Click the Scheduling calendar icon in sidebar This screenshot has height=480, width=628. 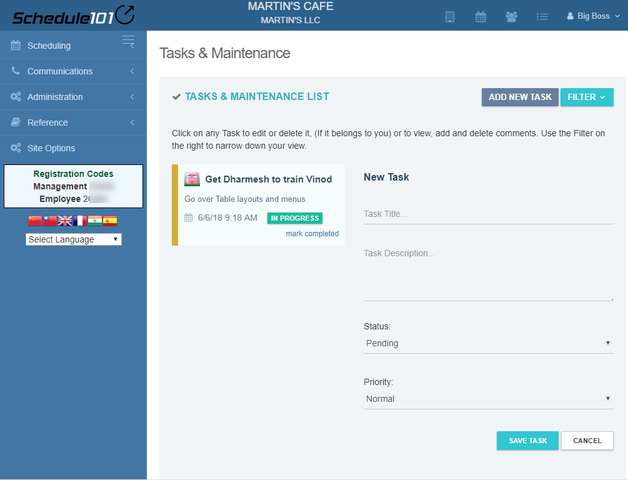(x=16, y=45)
